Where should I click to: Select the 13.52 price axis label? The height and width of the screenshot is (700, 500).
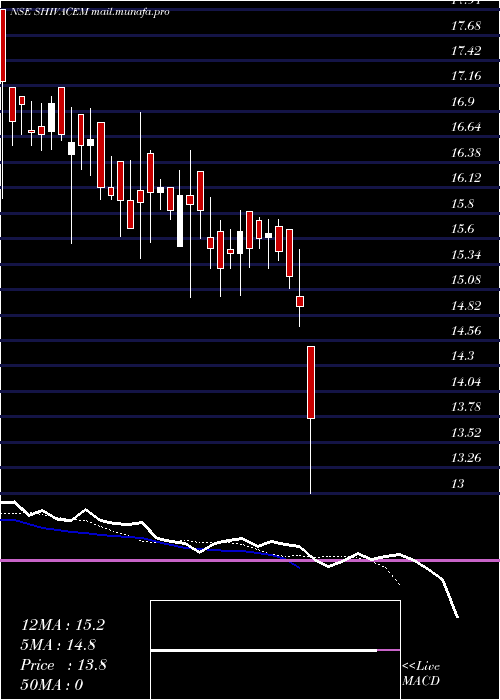466,433
